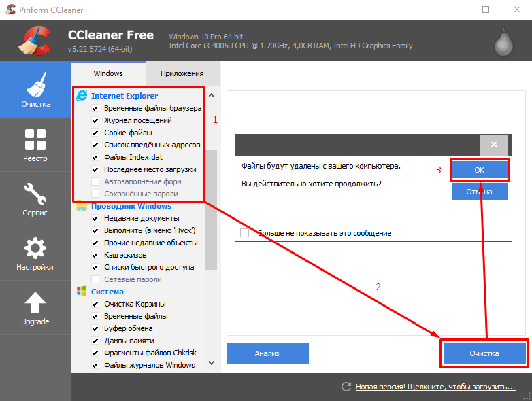This screenshot has height=401, width=532.
Task: Click the pear icon in header
Action: [x=503, y=42]
